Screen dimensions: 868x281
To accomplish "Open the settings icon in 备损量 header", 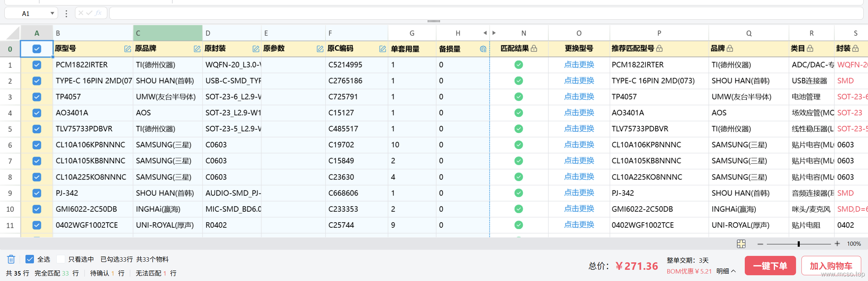I will pos(483,49).
